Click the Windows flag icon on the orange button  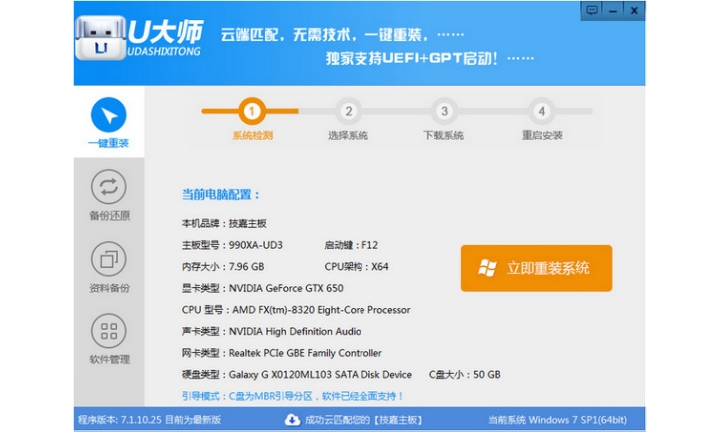487,268
